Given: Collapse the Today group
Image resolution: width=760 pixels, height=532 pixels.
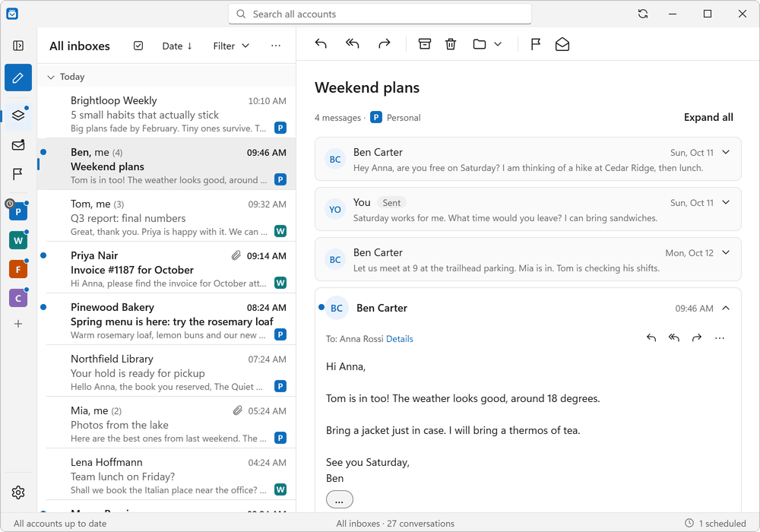Looking at the screenshot, I should [x=51, y=77].
